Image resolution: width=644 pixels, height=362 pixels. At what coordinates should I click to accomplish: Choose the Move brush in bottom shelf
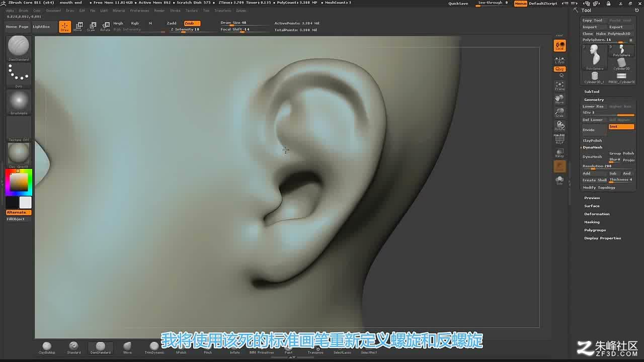127,348
